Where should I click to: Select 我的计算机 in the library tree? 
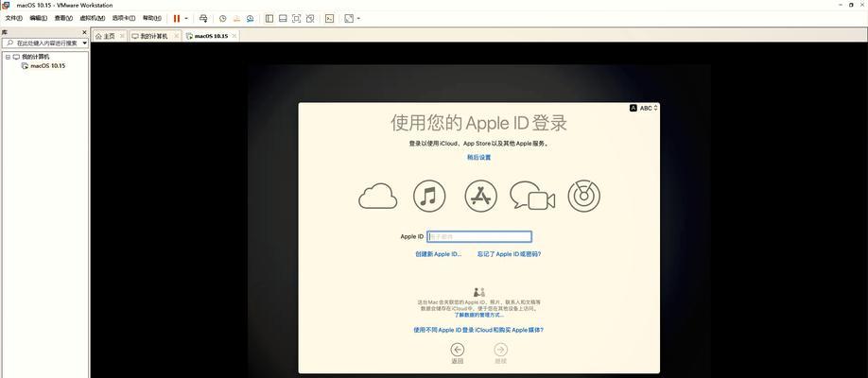[35, 57]
